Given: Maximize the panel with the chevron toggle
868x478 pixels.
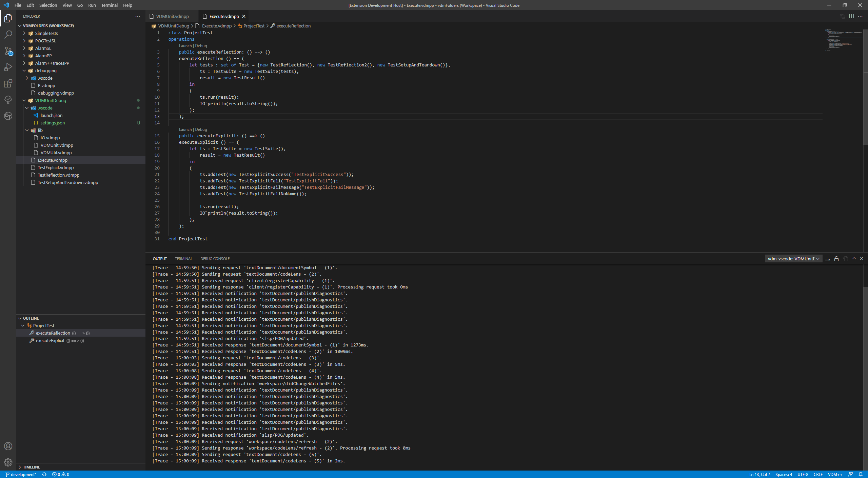Looking at the screenshot, I should [854, 258].
